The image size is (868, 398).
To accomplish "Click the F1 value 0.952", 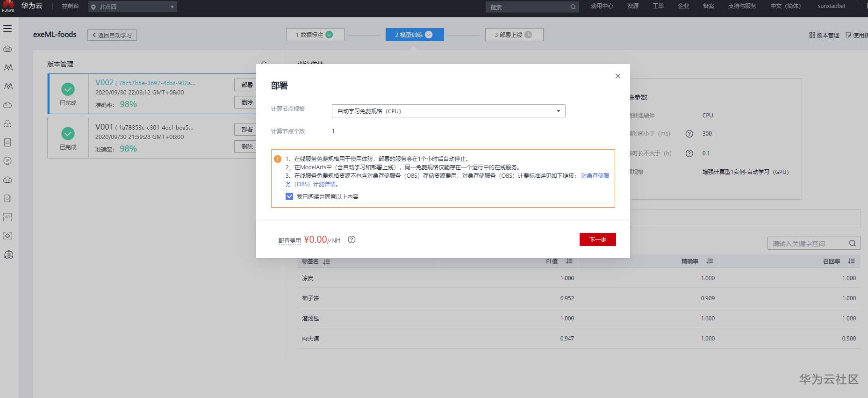I will tap(567, 298).
